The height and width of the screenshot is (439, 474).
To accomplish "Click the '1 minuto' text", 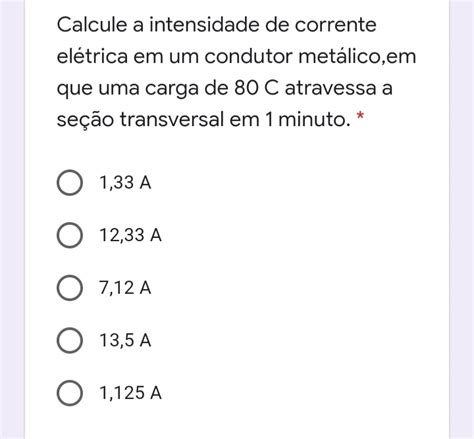I will point(307,120).
